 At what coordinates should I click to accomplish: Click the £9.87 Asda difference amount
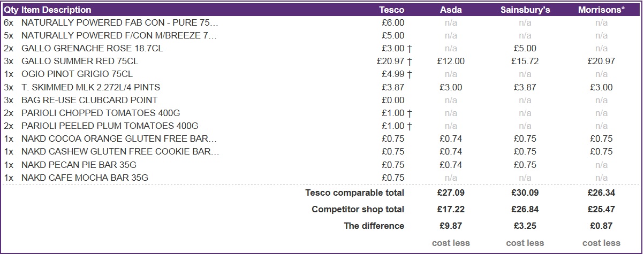(x=451, y=226)
